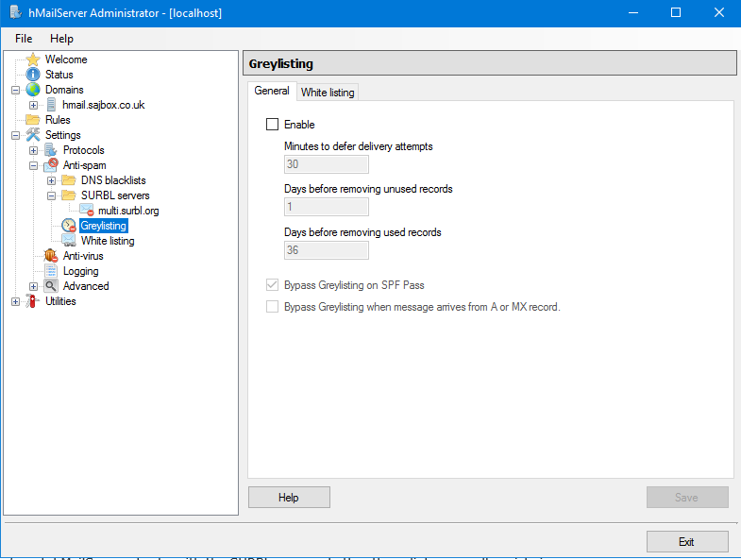Select Anti-virus in the tree
741x560 pixels.
tap(83, 256)
